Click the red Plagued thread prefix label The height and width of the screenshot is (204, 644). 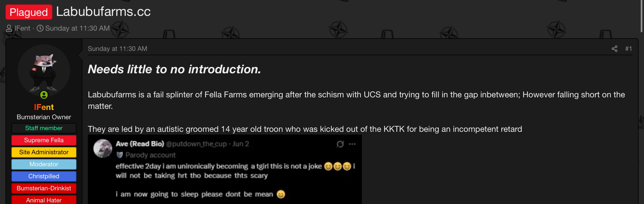(x=29, y=12)
